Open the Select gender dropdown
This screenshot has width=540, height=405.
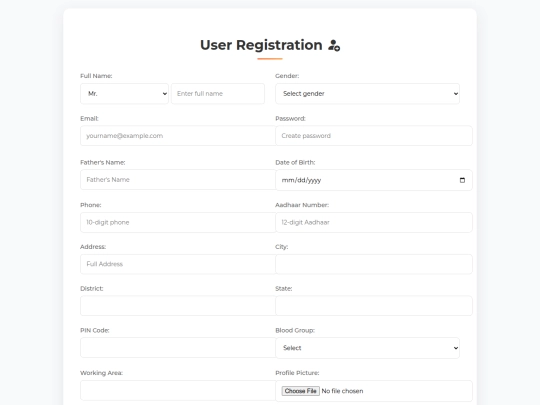pyautogui.click(x=367, y=94)
